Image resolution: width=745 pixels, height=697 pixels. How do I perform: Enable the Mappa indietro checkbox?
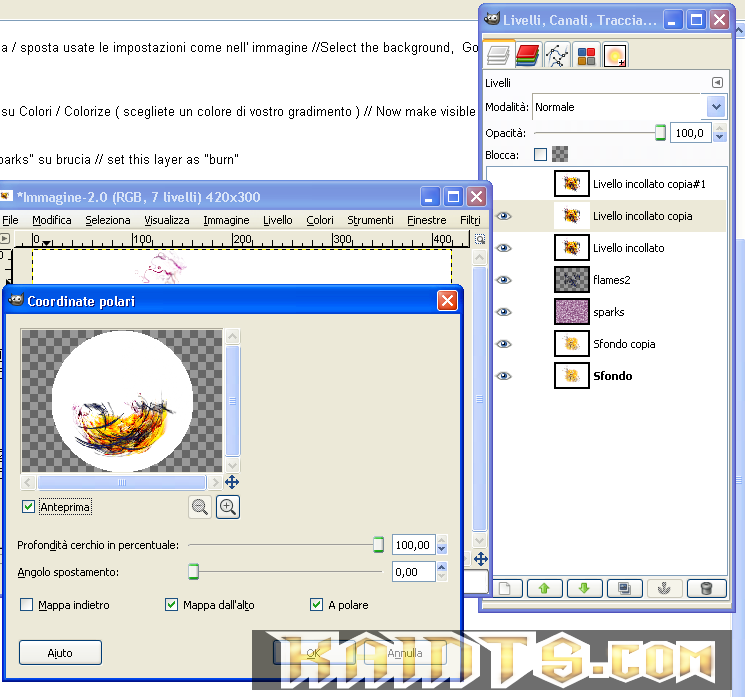click(x=27, y=605)
